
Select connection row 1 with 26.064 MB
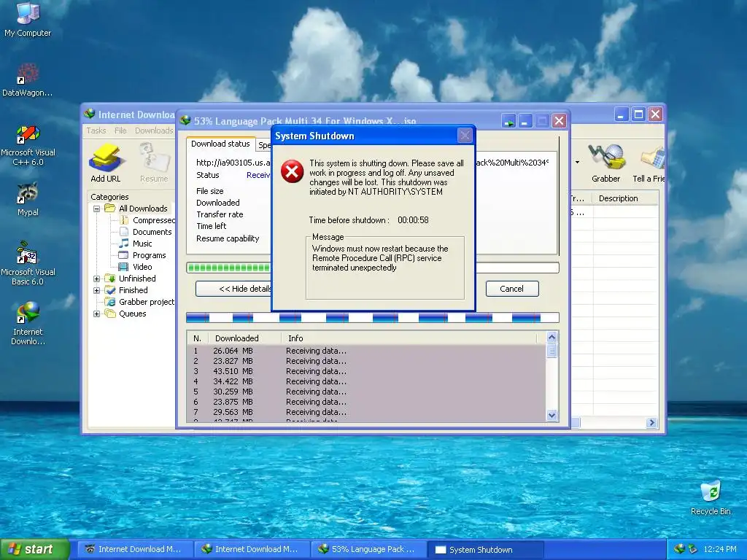click(x=366, y=351)
